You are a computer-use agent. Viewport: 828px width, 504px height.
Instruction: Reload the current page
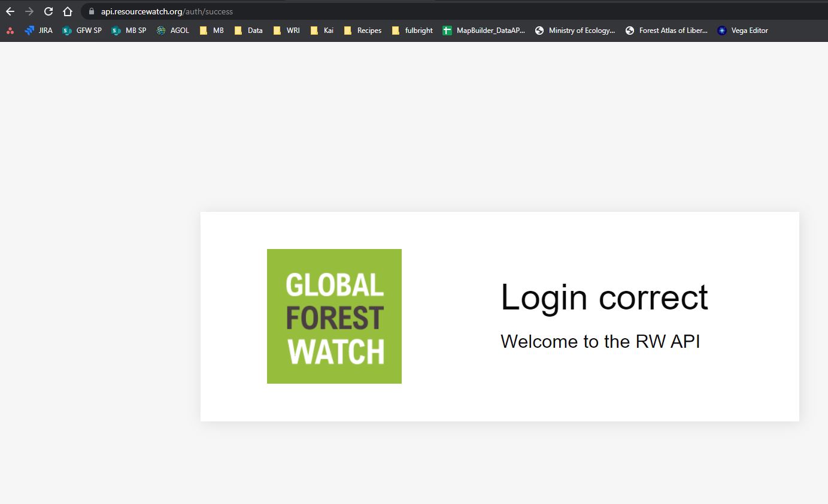pos(48,11)
